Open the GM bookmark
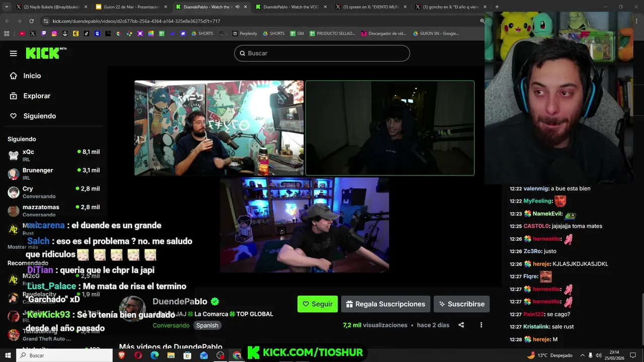The height and width of the screenshot is (362, 644). [x=297, y=34]
